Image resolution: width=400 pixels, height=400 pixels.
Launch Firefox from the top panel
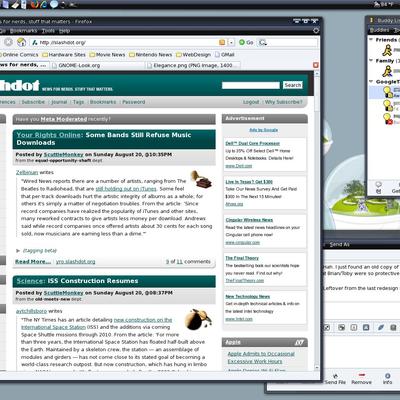[x=34, y=4]
